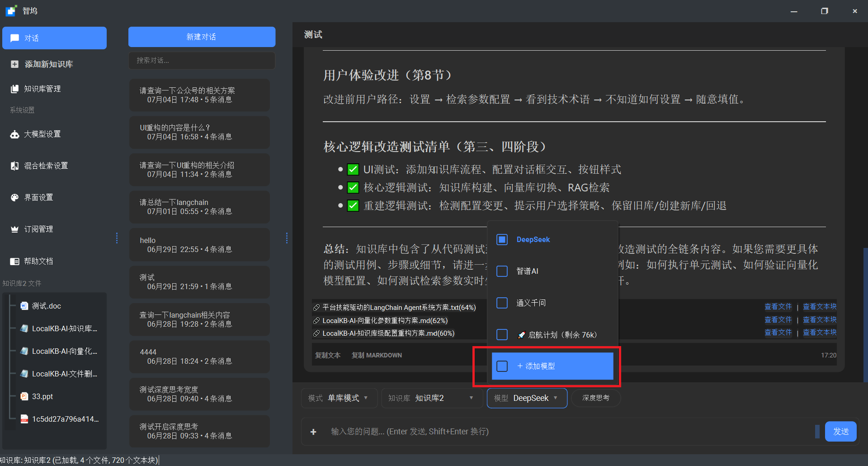Click the 新建对话 button

coord(202,37)
